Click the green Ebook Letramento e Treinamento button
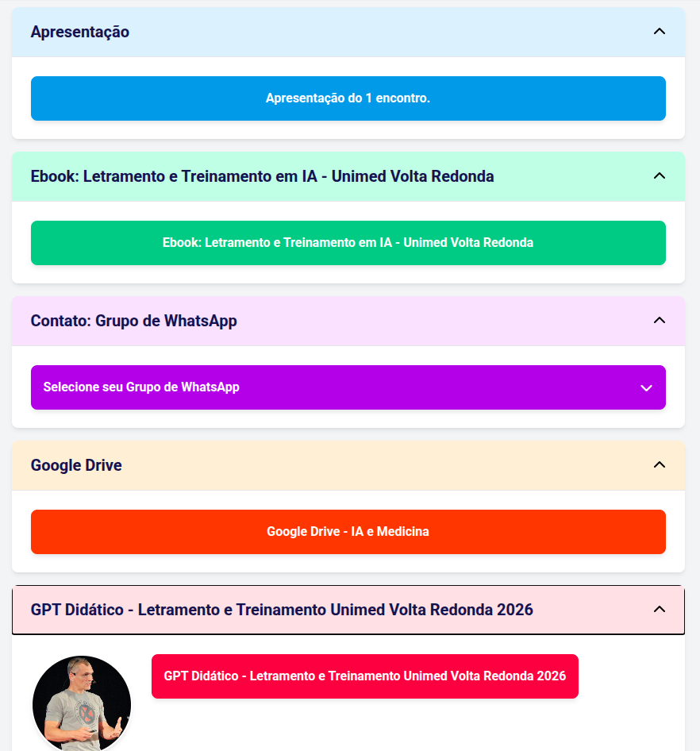Viewport: 700px width, 751px height. 348,243
